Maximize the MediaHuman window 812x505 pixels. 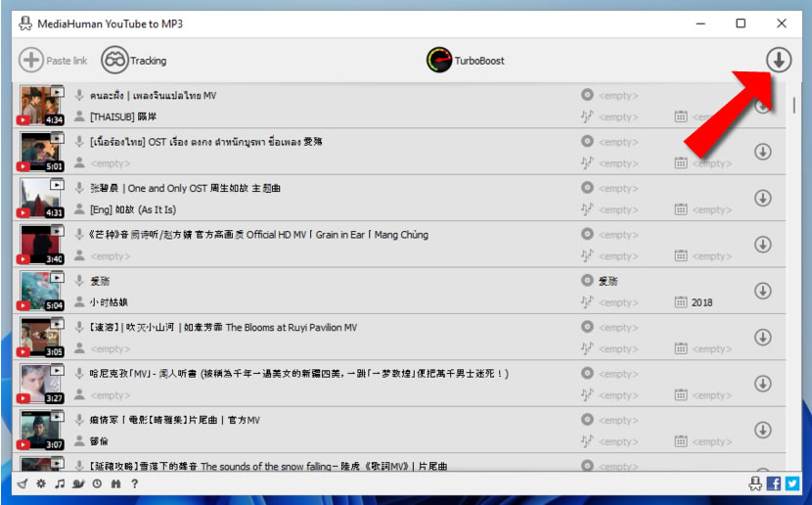point(741,23)
